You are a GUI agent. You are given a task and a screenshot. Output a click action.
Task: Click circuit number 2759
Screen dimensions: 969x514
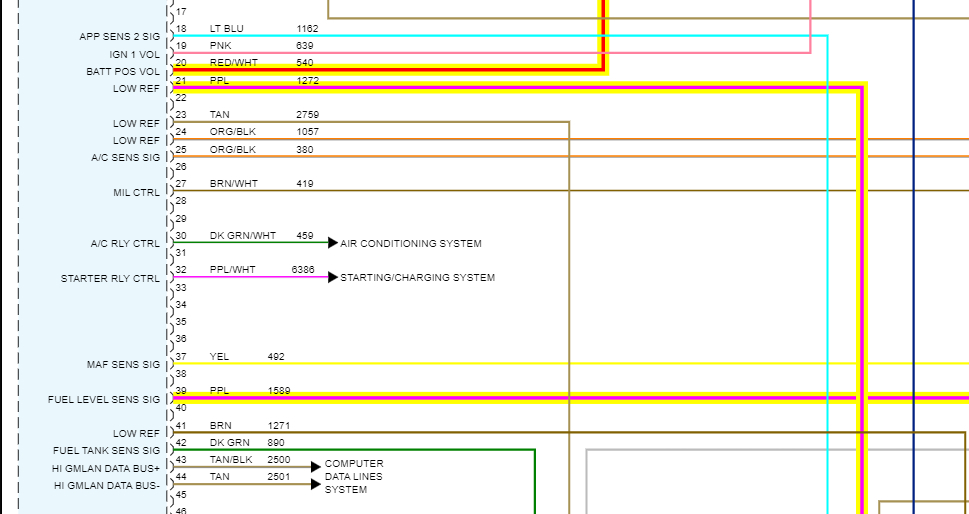click(308, 114)
